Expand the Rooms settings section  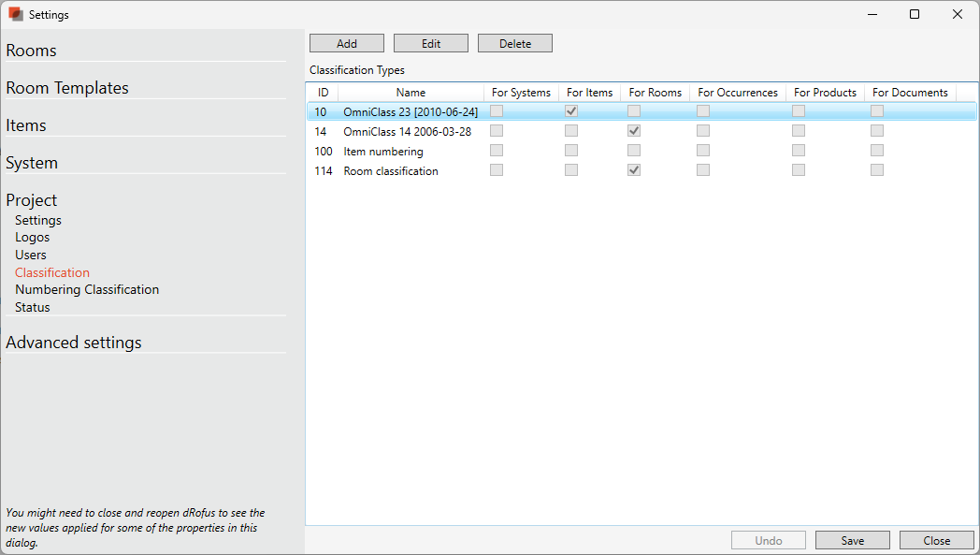pyautogui.click(x=32, y=51)
